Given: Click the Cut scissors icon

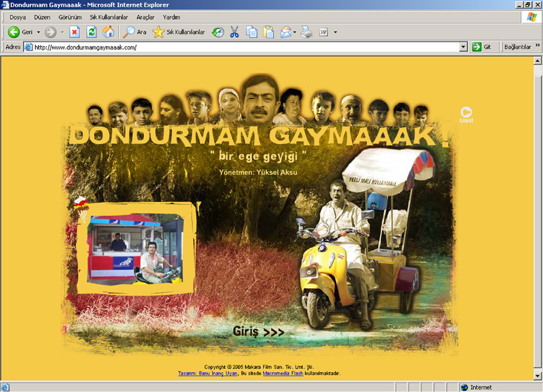Looking at the screenshot, I should (x=234, y=32).
